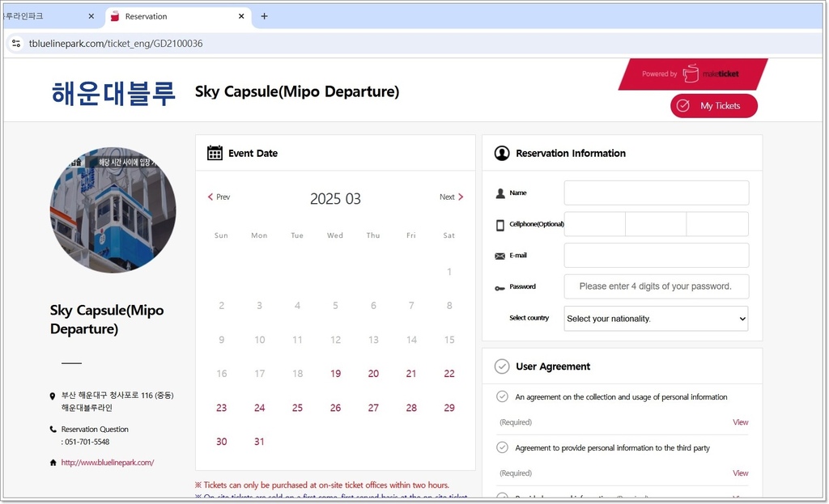
Task: Open the Select your nationality dropdown
Action: (656, 319)
